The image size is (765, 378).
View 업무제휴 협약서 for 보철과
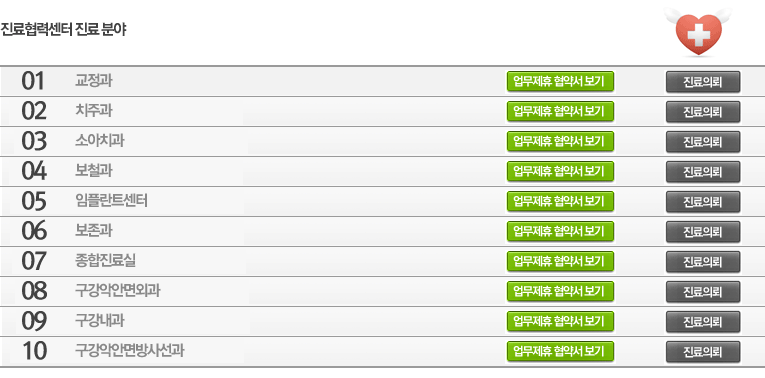coord(560,172)
